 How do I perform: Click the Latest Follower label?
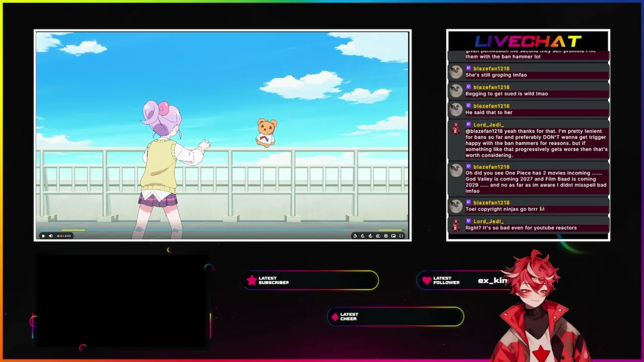click(446, 281)
